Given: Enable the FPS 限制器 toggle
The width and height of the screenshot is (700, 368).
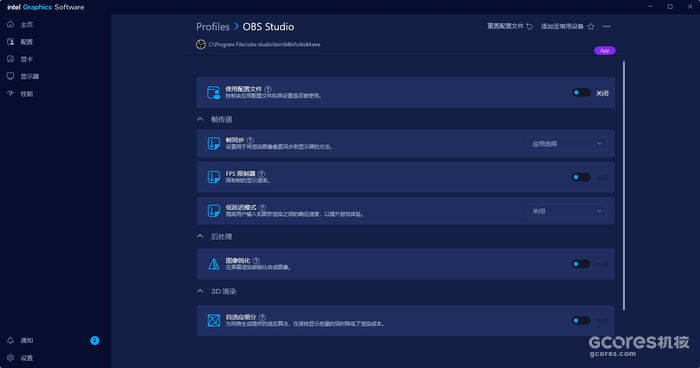Looking at the screenshot, I should pos(581,177).
